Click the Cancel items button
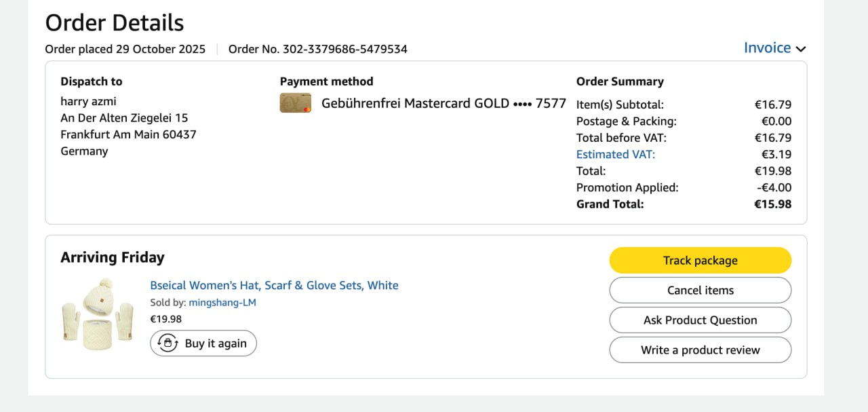The image size is (868, 412). point(700,291)
